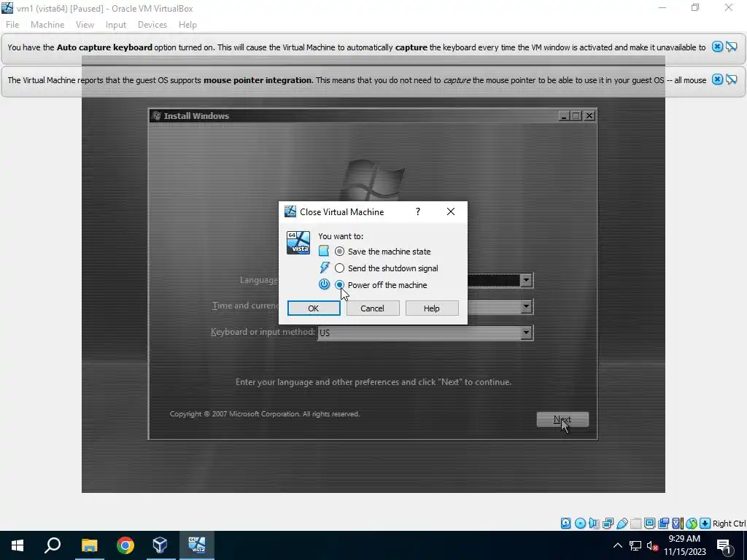Click the shared folders status icon
The width and height of the screenshot is (747, 560).
pyautogui.click(x=635, y=524)
